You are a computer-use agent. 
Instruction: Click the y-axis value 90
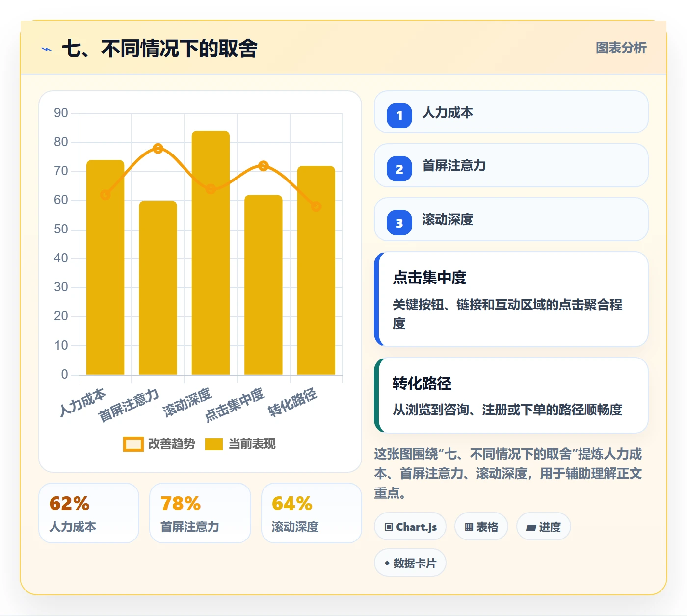click(61, 113)
